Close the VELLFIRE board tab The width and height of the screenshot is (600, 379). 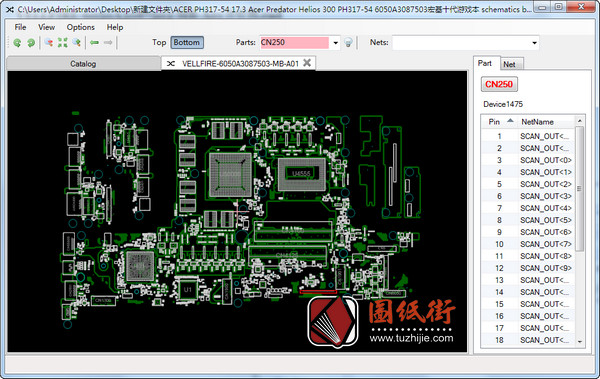(307, 63)
